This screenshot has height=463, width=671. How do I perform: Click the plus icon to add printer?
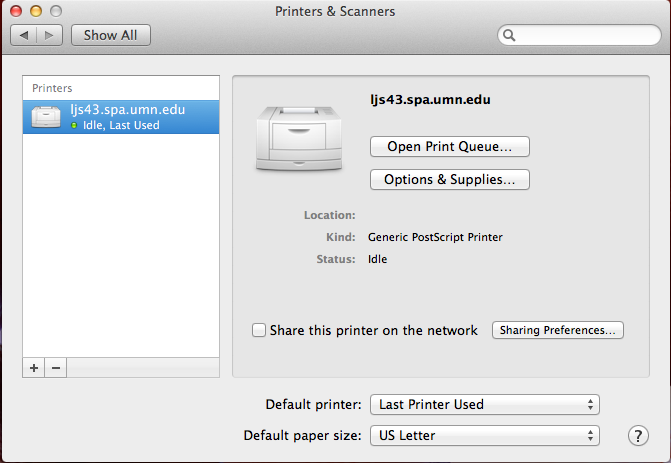[x=34, y=368]
